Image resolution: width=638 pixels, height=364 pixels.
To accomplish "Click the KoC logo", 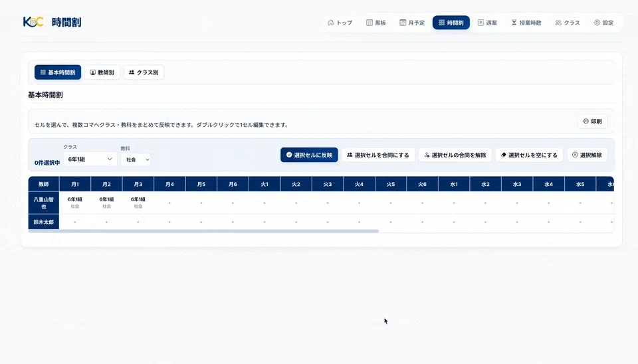I will click(33, 22).
